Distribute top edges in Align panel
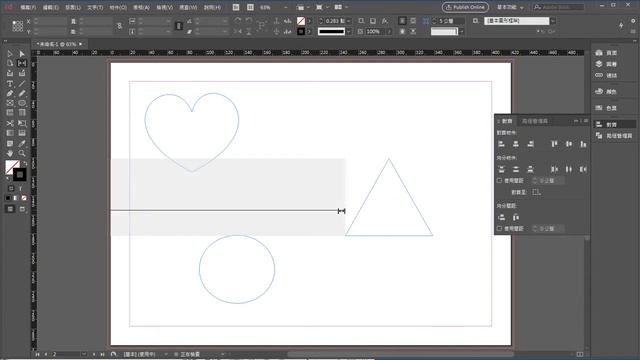The image size is (640, 360). 502,169
